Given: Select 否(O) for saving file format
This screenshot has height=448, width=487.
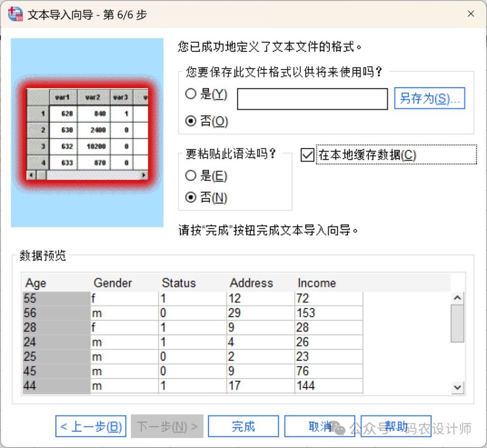Looking at the screenshot, I should (x=191, y=121).
